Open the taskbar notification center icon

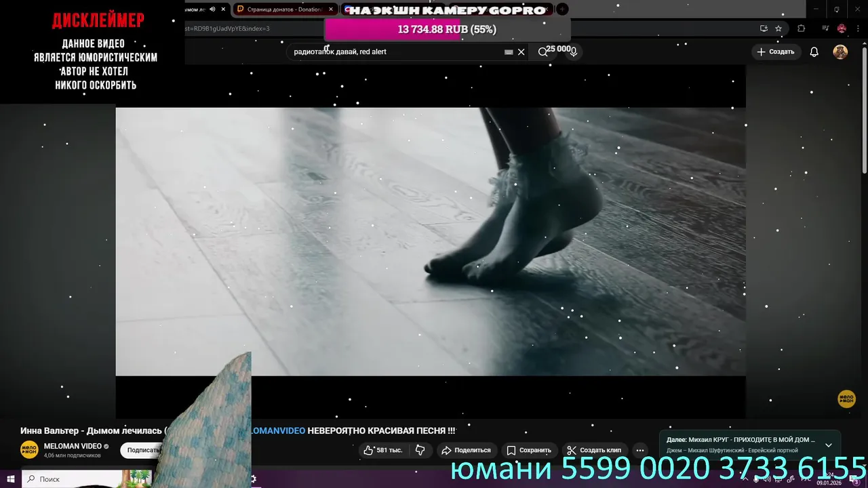click(x=856, y=481)
